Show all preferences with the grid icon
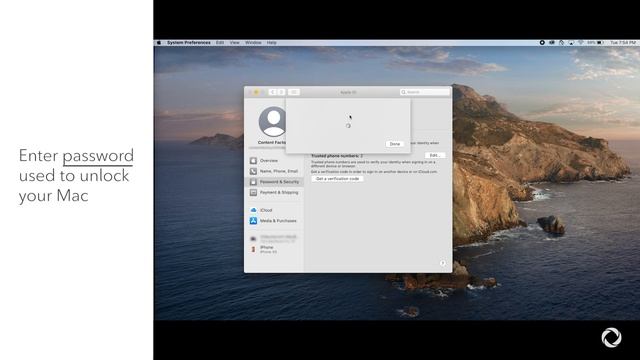640x360 pixels. pyautogui.click(x=294, y=92)
